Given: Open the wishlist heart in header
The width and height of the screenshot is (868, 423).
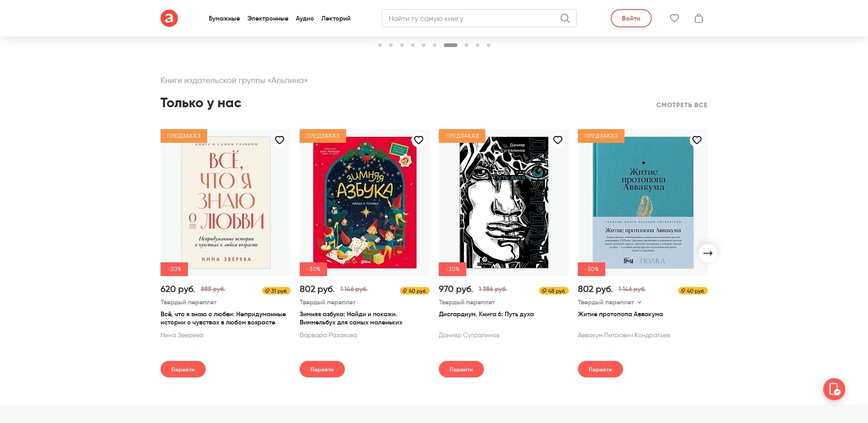Looking at the screenshot, I should (674, 18).
